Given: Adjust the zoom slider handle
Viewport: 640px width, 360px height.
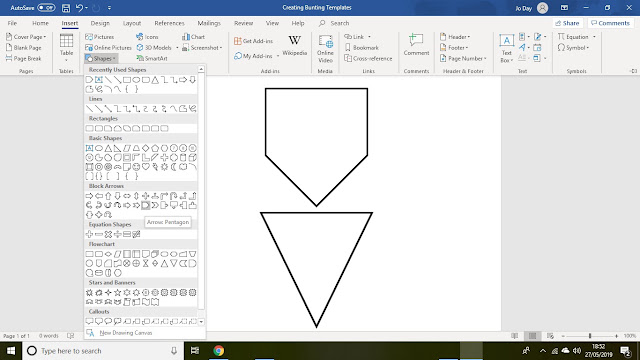Looking at the screenshot, I should [590, 336].
